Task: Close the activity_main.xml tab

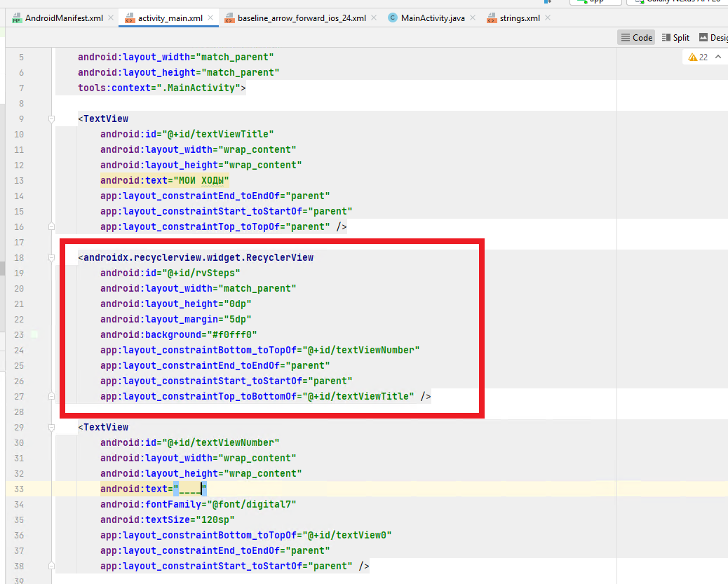Action: tap(210, 18)
